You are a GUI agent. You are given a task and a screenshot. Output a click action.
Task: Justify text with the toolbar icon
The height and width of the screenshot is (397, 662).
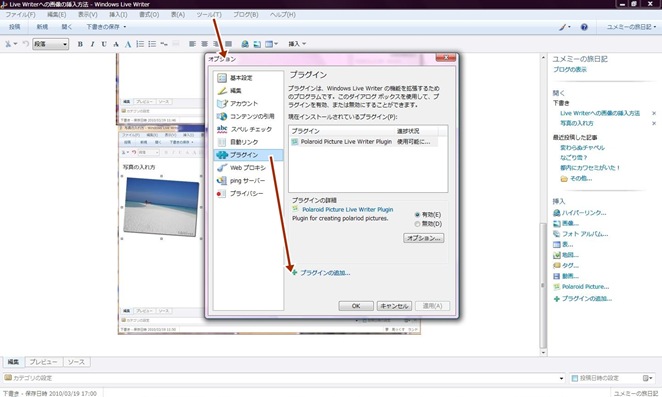tap(228, 44)
